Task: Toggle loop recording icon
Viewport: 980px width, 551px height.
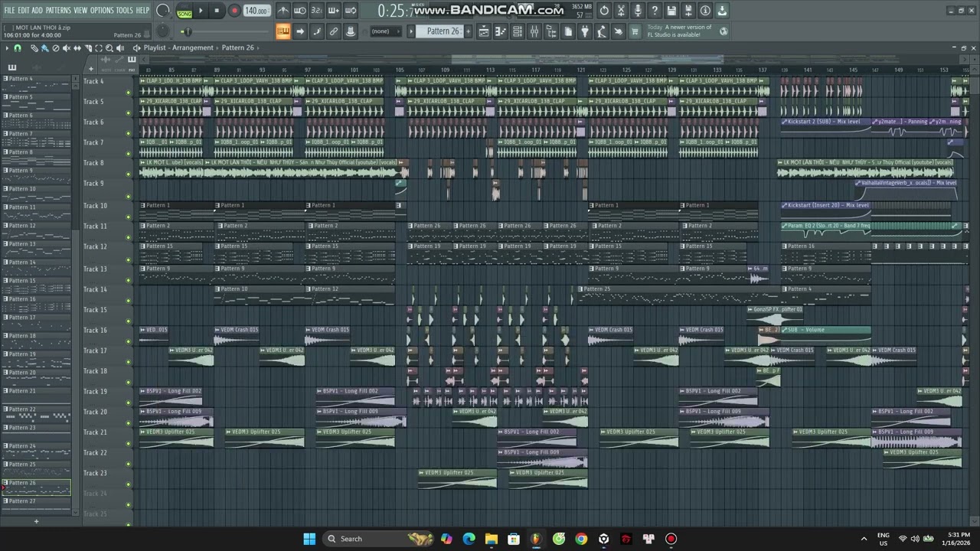Action: point(350,11)
